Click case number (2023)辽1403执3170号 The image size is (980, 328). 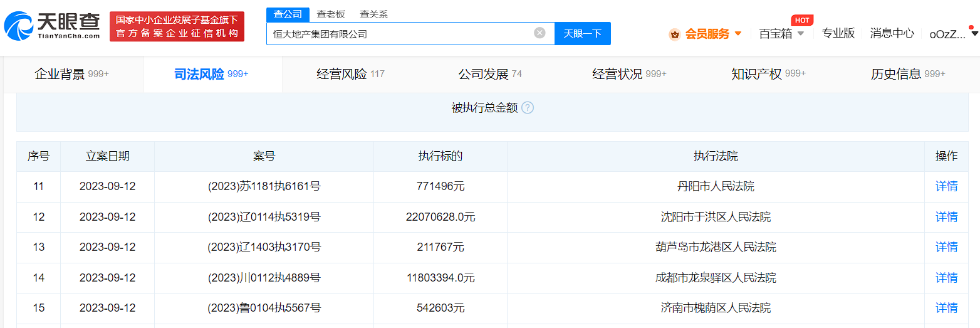[264, 247]
